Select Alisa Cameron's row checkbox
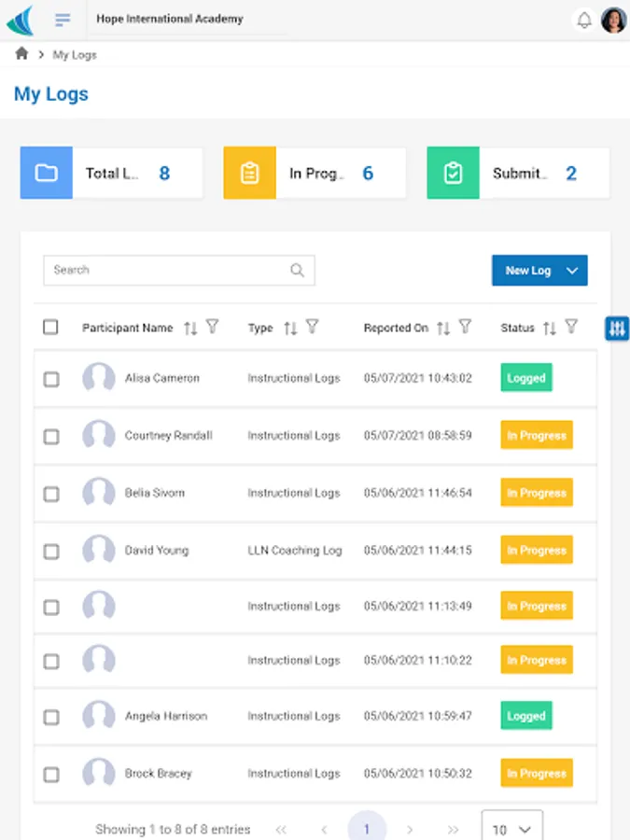Image resolution: width=630 pixels, height=840 pixels. 51,379
